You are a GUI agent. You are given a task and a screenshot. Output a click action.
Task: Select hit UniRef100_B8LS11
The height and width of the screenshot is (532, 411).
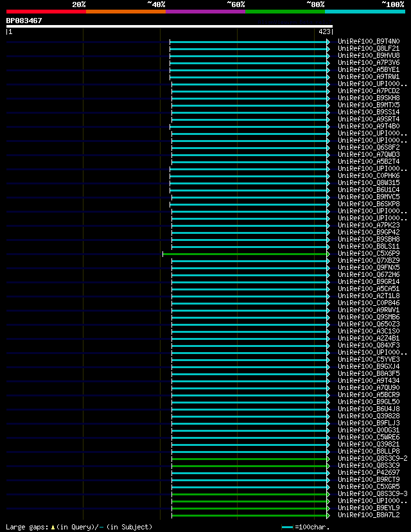pos(369,246)
